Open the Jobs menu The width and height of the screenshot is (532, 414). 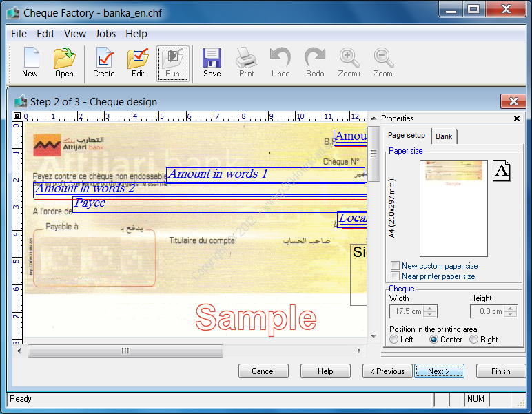pyautogui.click(x=105, y=34)
